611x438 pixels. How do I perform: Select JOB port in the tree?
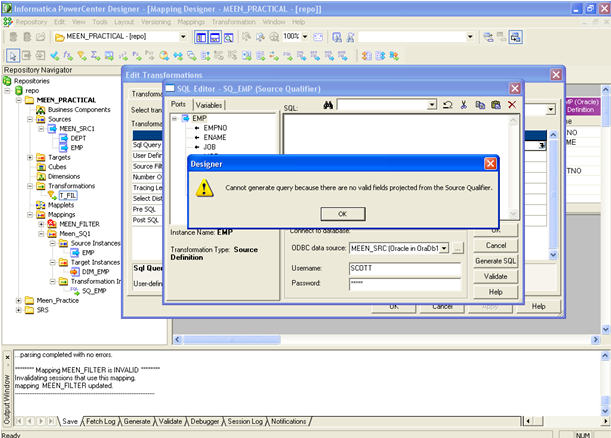209,147
